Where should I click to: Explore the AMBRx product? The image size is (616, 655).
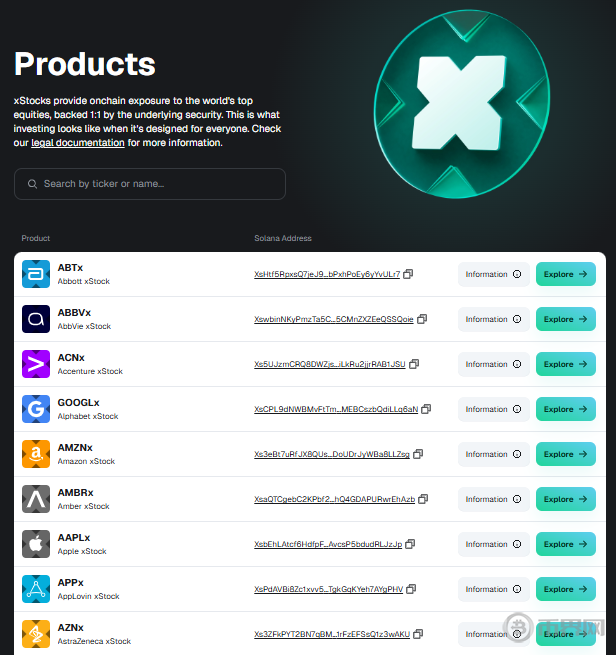click(566, 499)
